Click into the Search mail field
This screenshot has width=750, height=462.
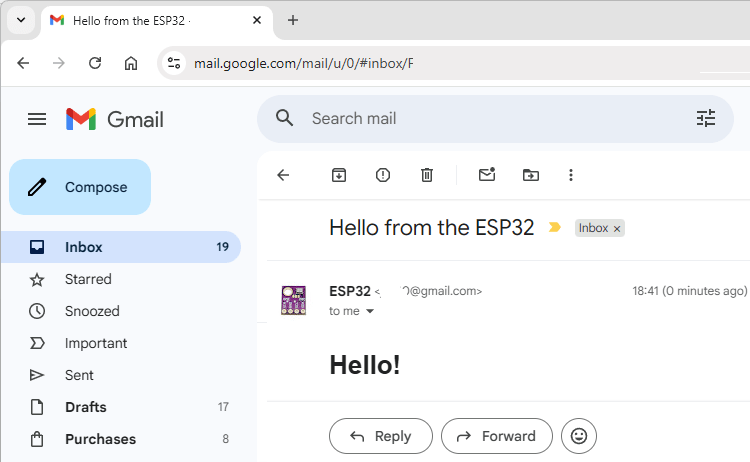[x=495, y=119]
